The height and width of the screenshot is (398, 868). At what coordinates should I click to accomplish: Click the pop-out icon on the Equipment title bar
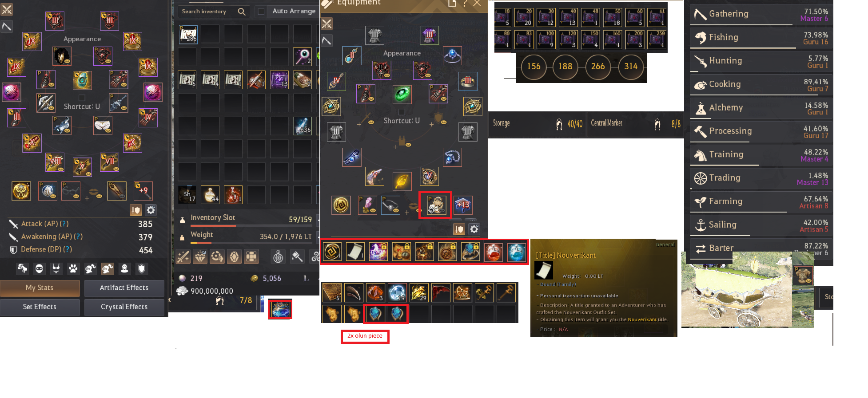(x=452, y=3)
